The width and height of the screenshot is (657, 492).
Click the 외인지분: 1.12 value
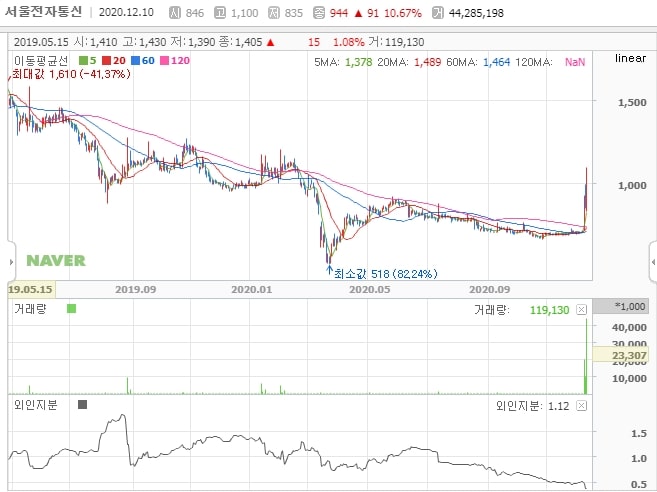point(532,406)
